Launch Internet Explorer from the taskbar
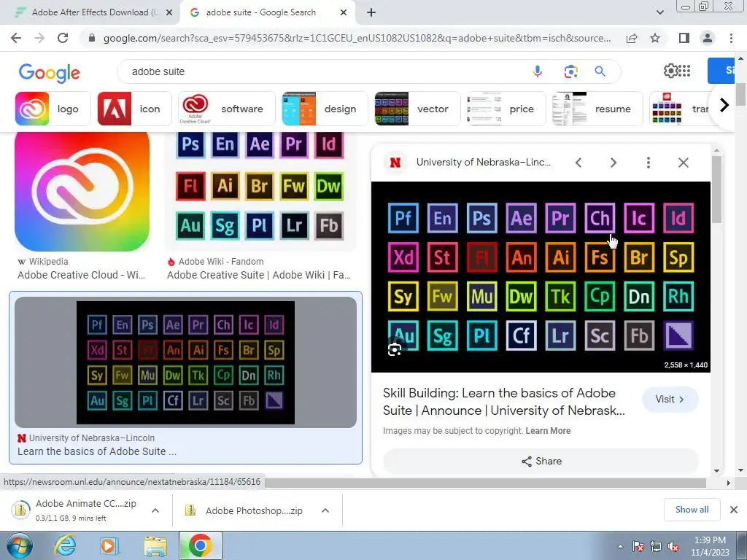The image size is (747, 560). coord(64,545)
